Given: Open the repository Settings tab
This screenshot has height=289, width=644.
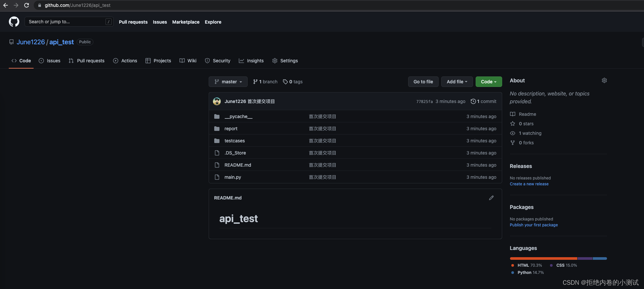Looking at the screenshot, I should 285,61.
